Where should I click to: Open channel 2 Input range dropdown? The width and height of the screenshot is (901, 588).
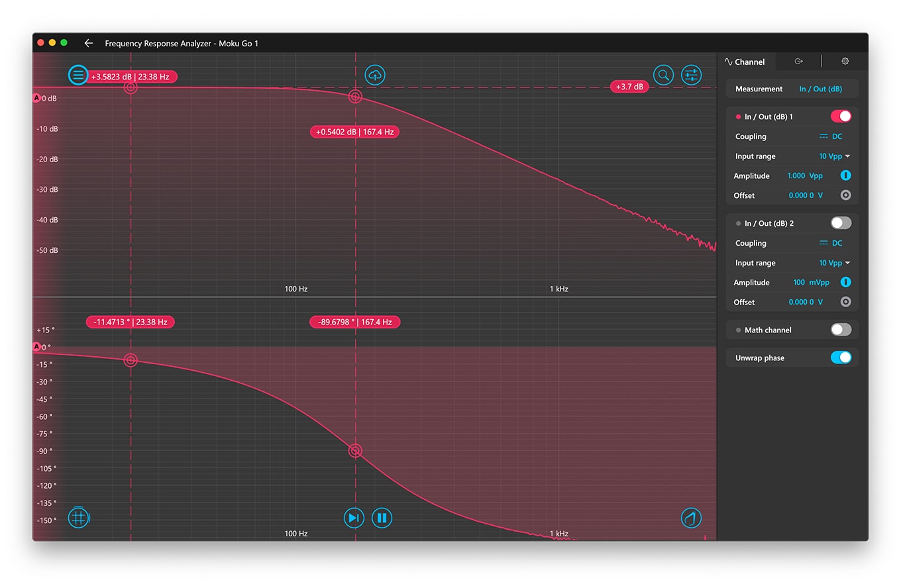tap(834, 263)
